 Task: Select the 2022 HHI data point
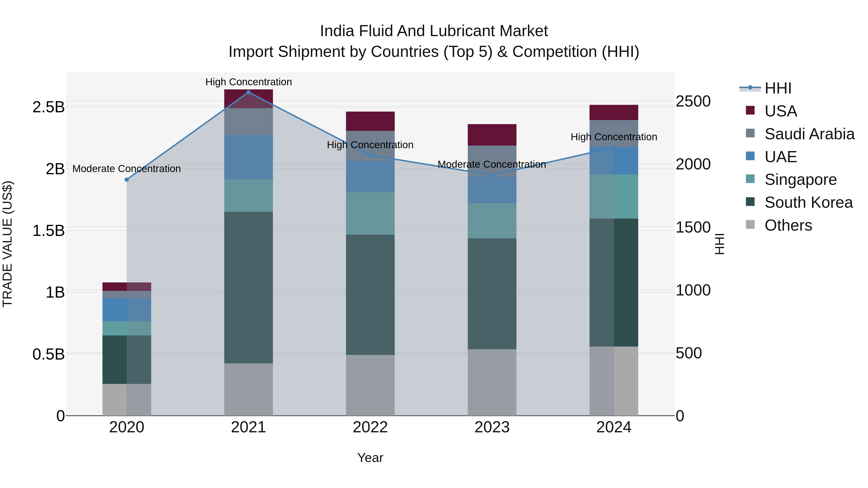[x=370, y=155]
